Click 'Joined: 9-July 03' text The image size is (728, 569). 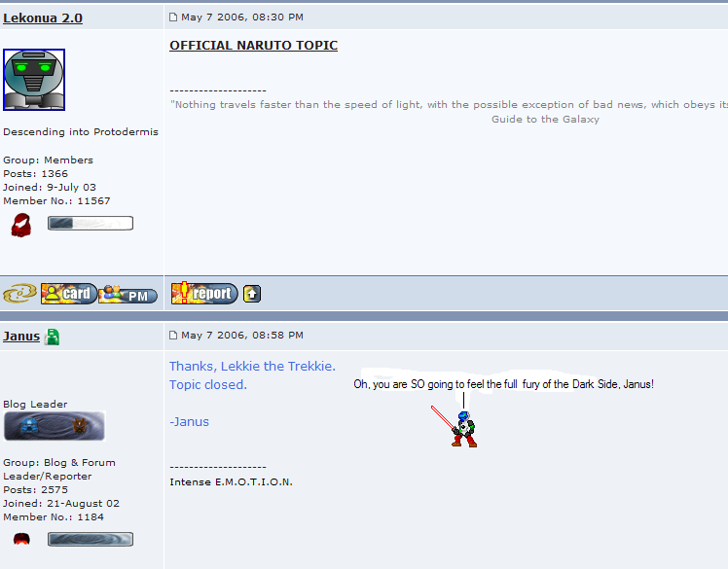(50, 188)
